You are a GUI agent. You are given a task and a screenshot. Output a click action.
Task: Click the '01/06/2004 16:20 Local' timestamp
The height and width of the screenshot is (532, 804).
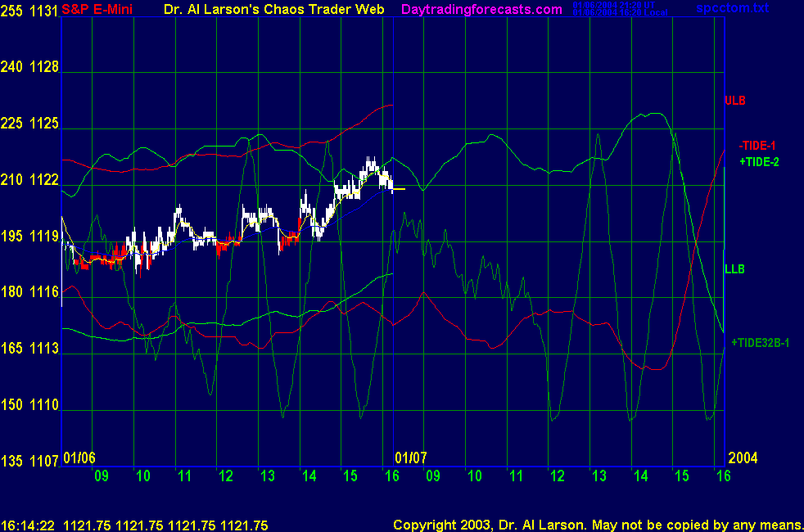(620, 13)
